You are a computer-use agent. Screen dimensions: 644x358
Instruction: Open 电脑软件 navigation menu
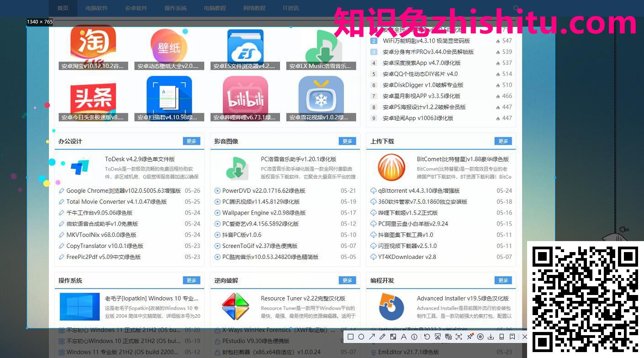tap(96, 8)
